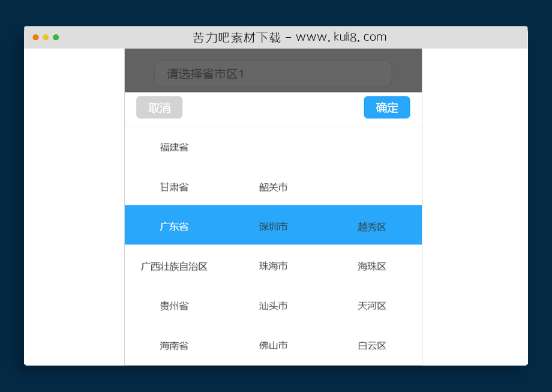Select 海珠区 in the district column

pyautogui.click(x=372, y=266)
